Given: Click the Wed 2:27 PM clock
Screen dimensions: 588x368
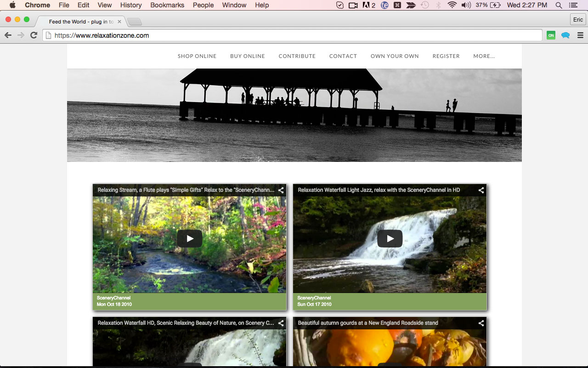Looking at the screenshot, I should pyautogui.click(x=527, y=5).
